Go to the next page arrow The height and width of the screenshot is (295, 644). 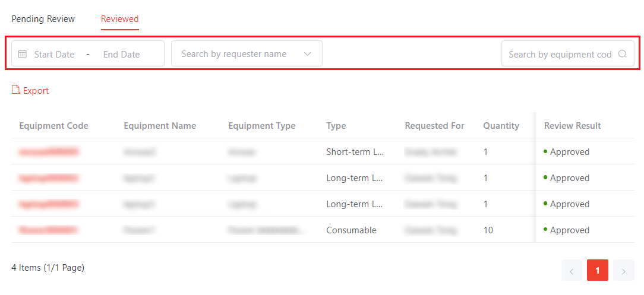[x=623, y=271]
